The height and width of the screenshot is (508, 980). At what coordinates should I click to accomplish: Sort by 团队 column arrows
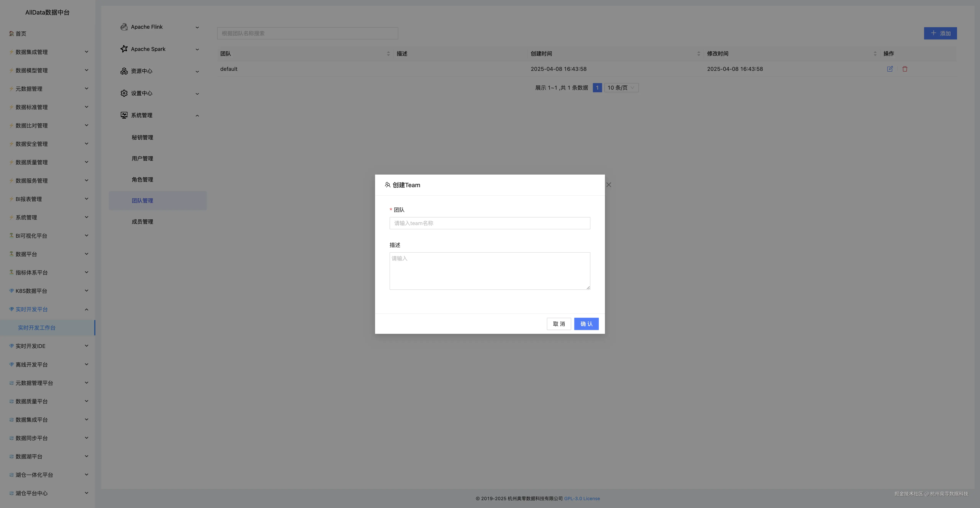pyautogui.click(x=388, y=54)
